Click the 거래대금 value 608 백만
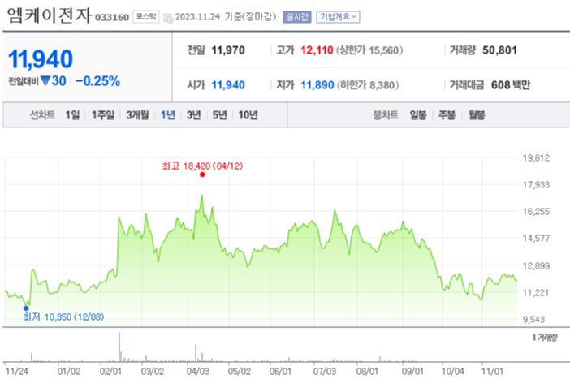The width and height of the screenshot is (570, 392). click(511, 85)
